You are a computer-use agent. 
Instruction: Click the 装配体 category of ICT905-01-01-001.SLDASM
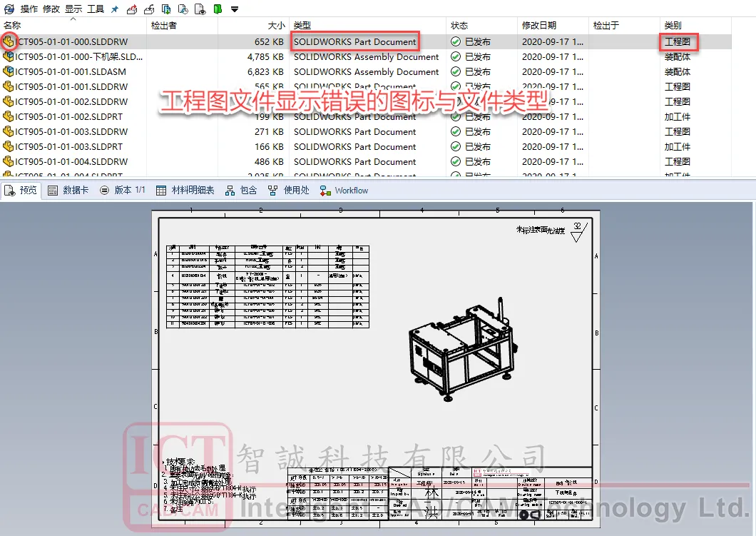point(678,71)
